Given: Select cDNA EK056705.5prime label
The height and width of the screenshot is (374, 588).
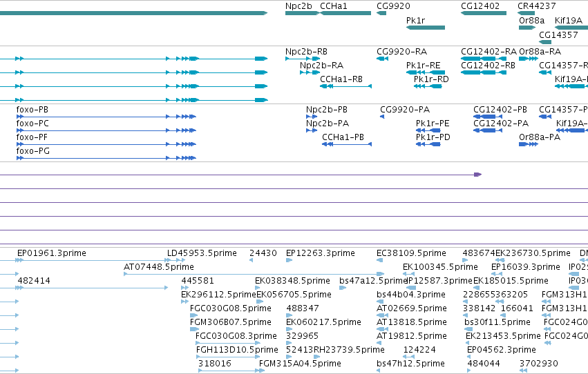Looking at the screenshot, I should click(294, 295).
